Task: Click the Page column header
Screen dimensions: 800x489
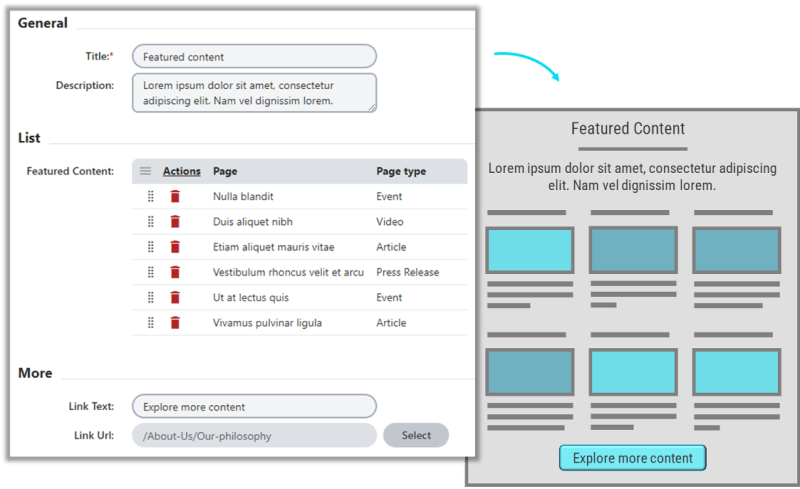Action: (x=225, y=172)
